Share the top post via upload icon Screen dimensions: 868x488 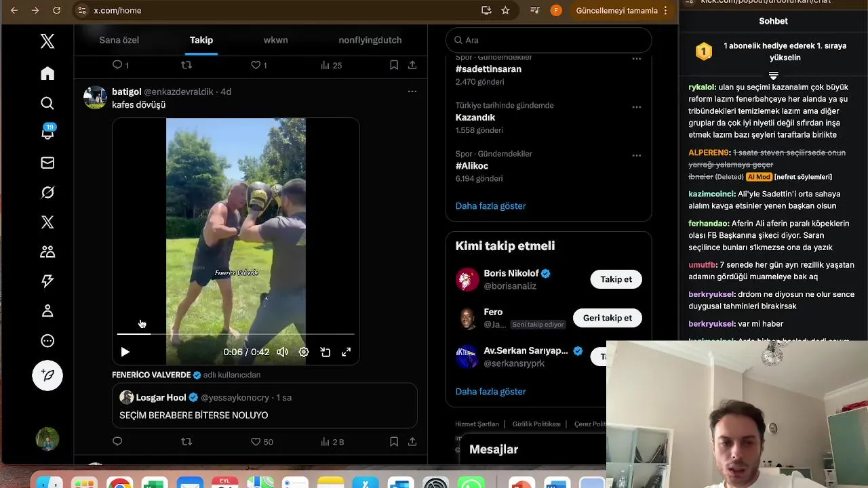coord(412,65)
